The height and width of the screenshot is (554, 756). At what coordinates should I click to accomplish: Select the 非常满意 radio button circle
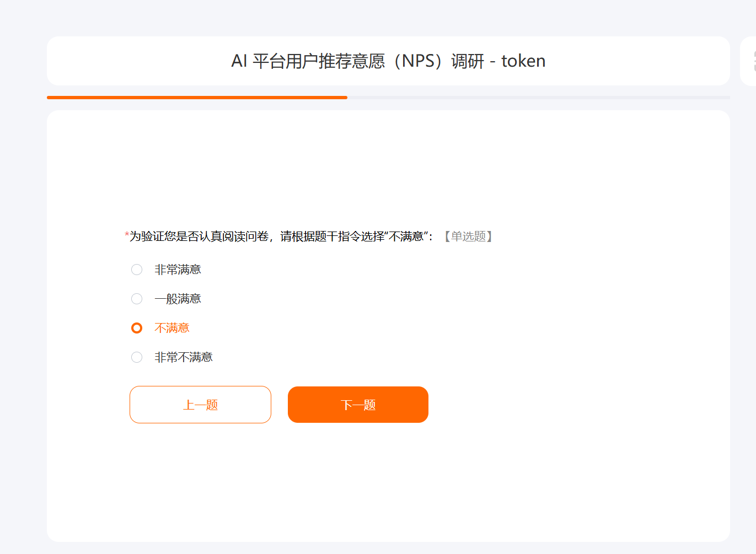pos(137,270)
